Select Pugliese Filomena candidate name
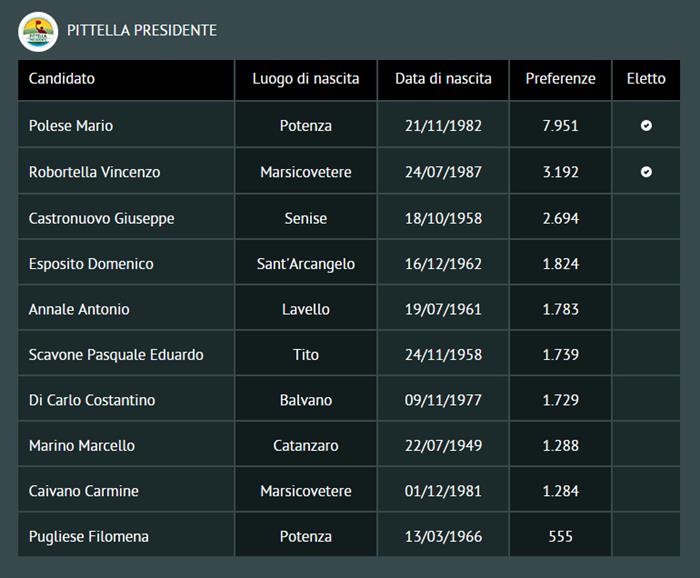 89,537
